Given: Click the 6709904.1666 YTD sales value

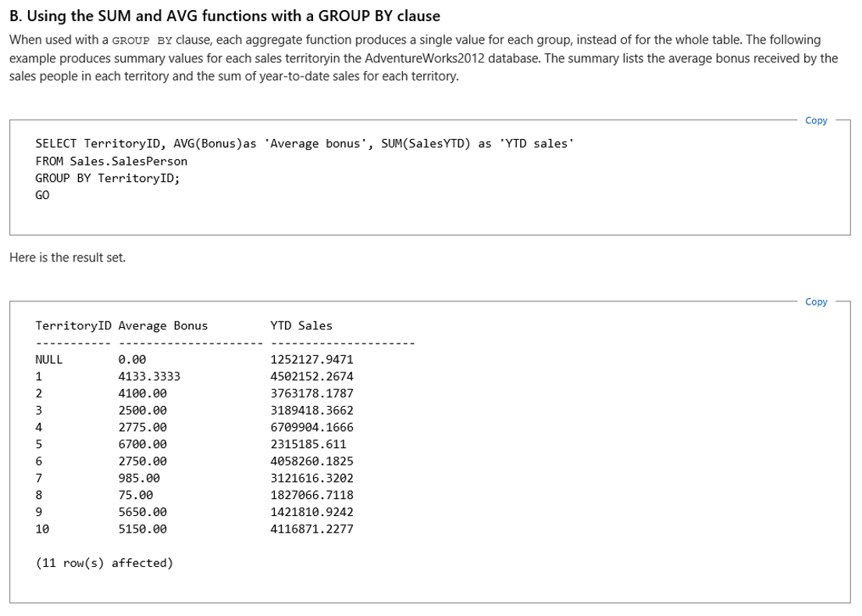Looking at the screenshot, I should (312, 427).
